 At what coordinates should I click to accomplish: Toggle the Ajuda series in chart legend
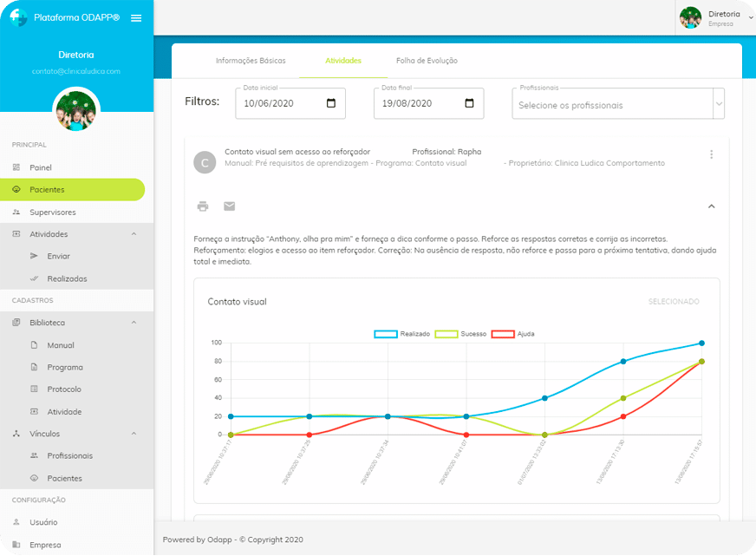point(502,334)
